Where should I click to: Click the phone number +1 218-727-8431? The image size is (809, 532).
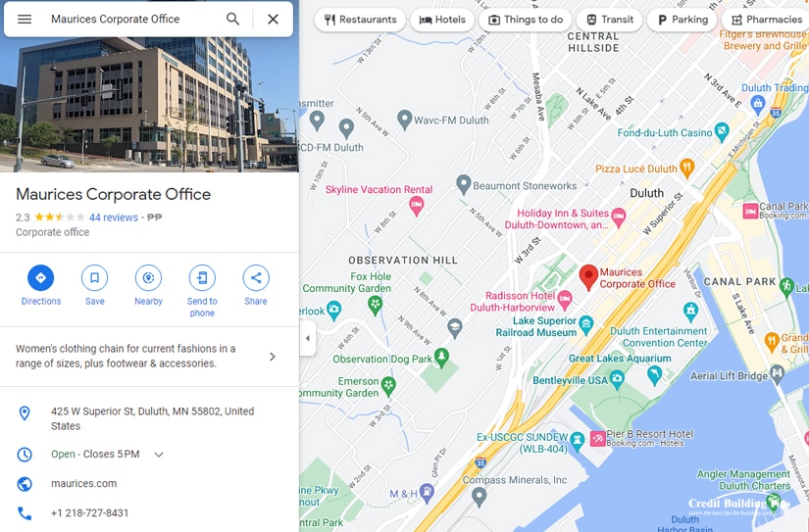coord(90,513)
